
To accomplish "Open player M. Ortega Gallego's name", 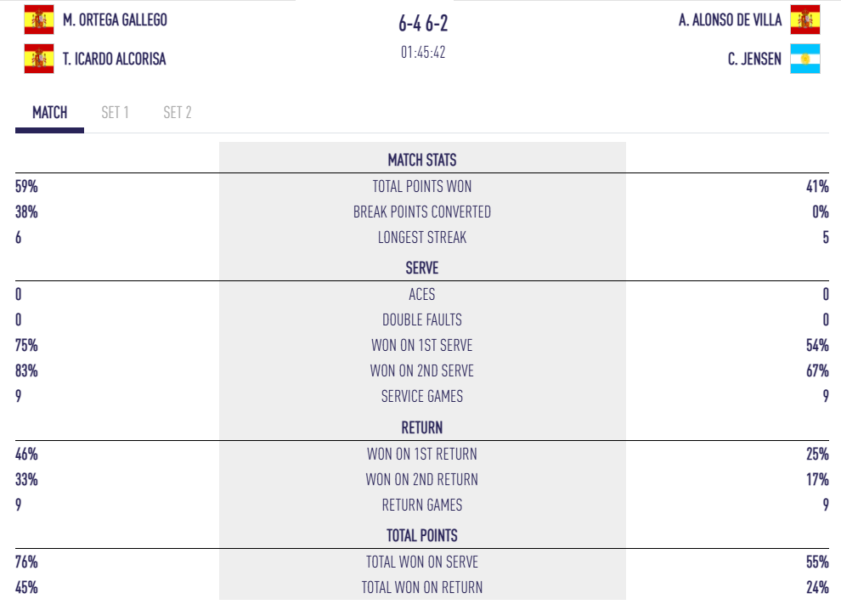I will (x=115, y=20).
